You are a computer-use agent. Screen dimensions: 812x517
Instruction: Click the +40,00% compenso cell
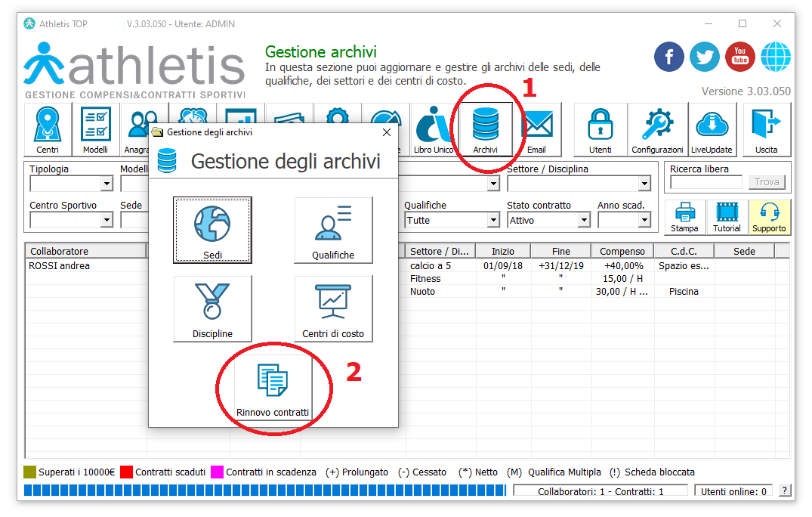[x=623, y=266]
